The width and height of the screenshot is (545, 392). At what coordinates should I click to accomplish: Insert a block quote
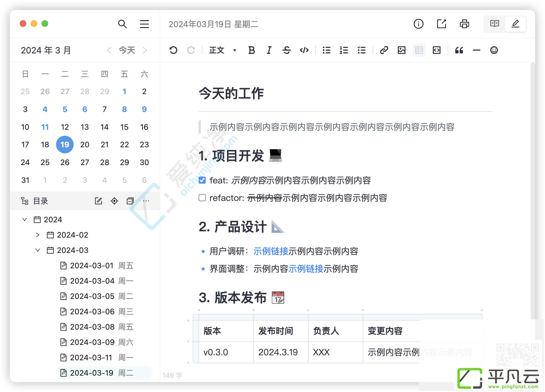tap(459, 50)
